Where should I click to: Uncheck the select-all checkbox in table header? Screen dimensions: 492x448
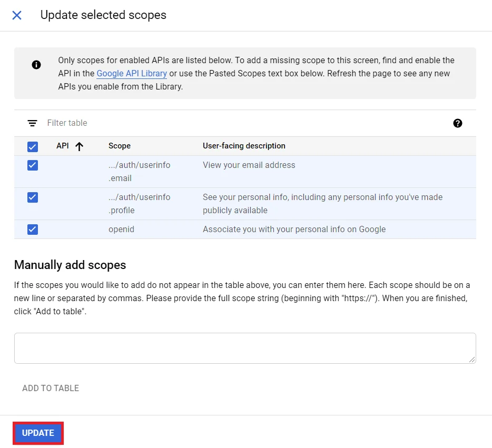click(x=32, y=146)
